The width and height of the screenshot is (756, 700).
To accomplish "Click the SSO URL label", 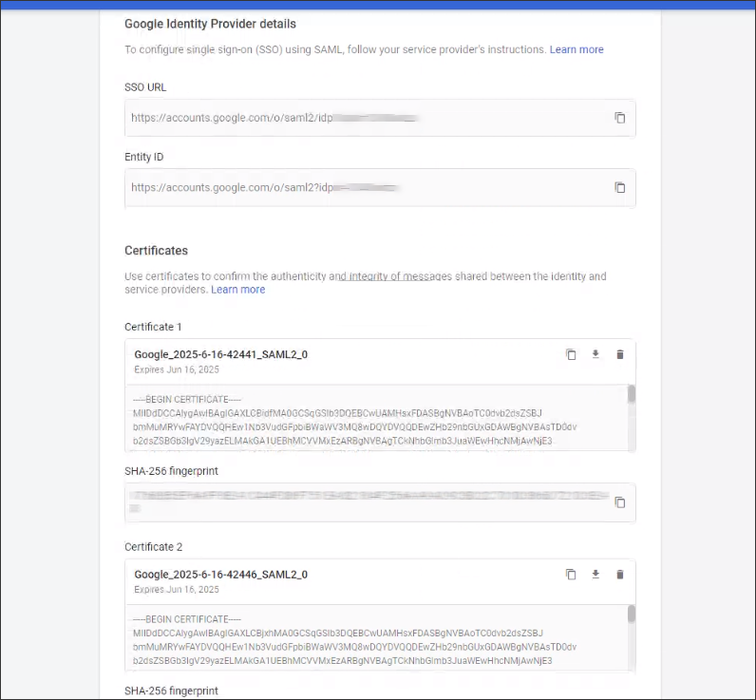I will [x=145, y=87].
